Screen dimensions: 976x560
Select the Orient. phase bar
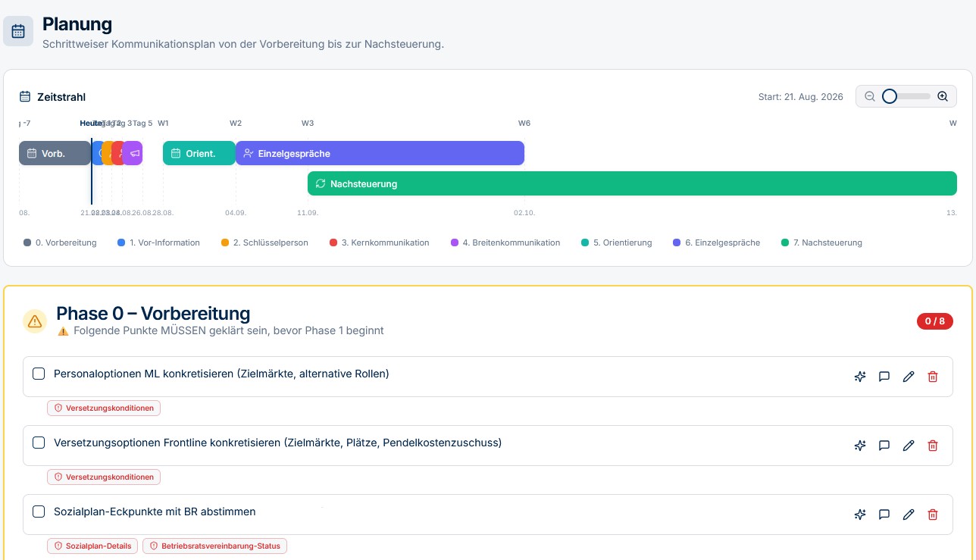tap(199, 153)
